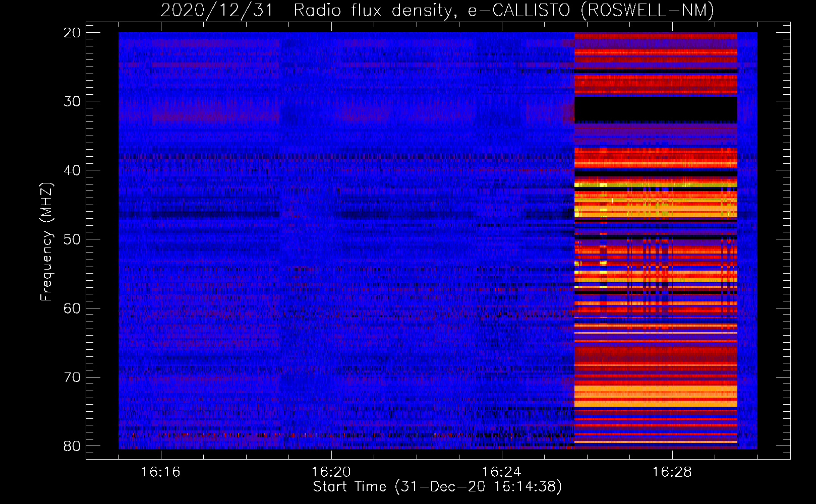
Task: Click the 'Frequency (MHZ)' axis label
Action: pyautogui.click(x=46, y=241)
